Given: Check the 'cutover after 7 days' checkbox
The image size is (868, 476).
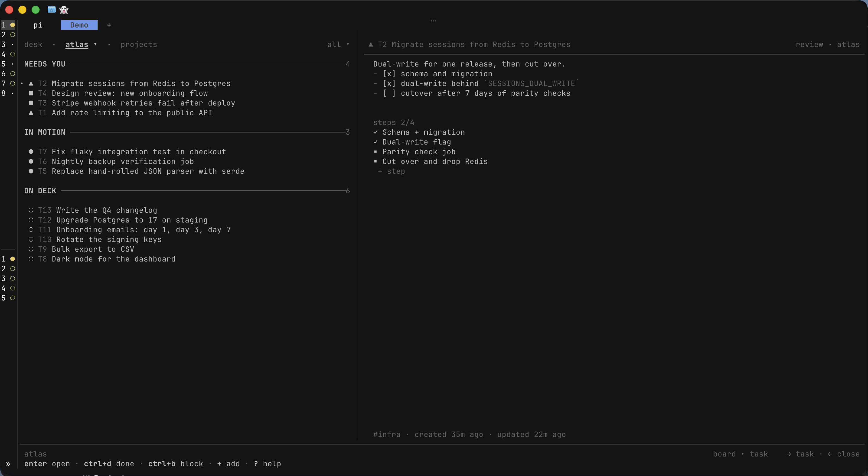Looking at the screenshot, I should [389, 93].
